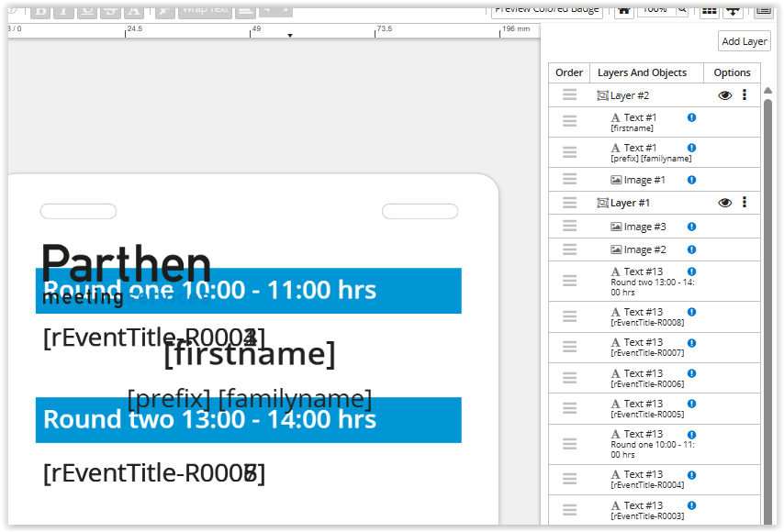Viewport: 784px width, 532px height.
Task: Grab the drag handle for Layer #2
Action: click(569, 95)
